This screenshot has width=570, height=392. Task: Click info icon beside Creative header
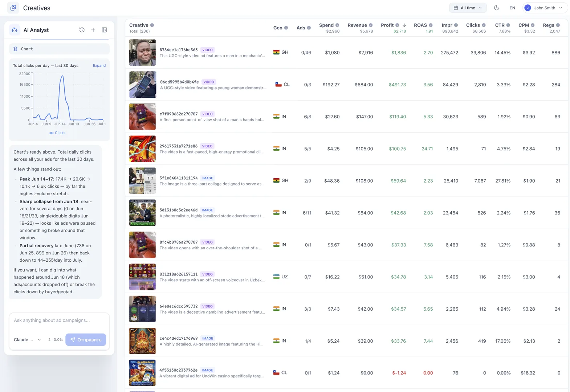click(x=152, y=25)
